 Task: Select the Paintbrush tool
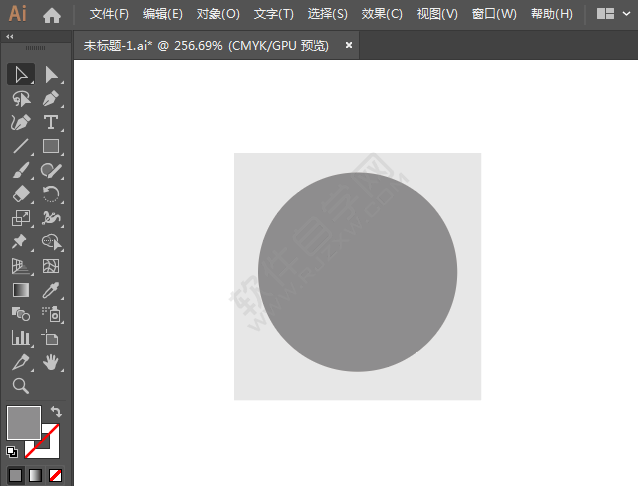point(21,171)
